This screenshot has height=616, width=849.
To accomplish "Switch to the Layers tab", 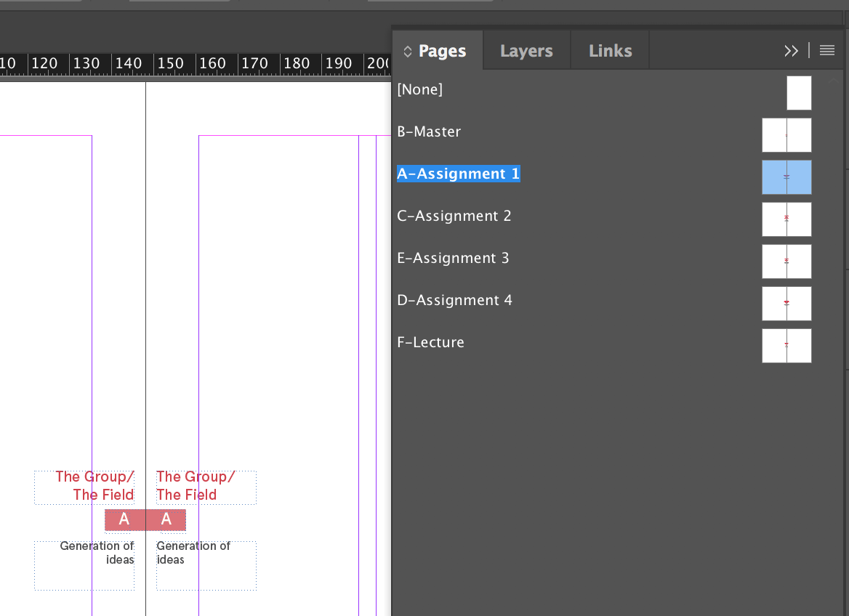I will point(526,50).
